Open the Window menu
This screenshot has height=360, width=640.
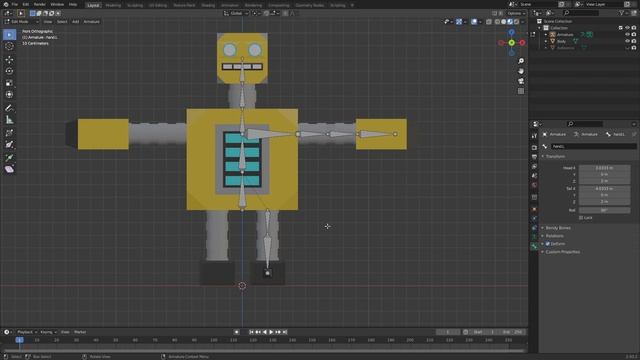tap(57, 4)
